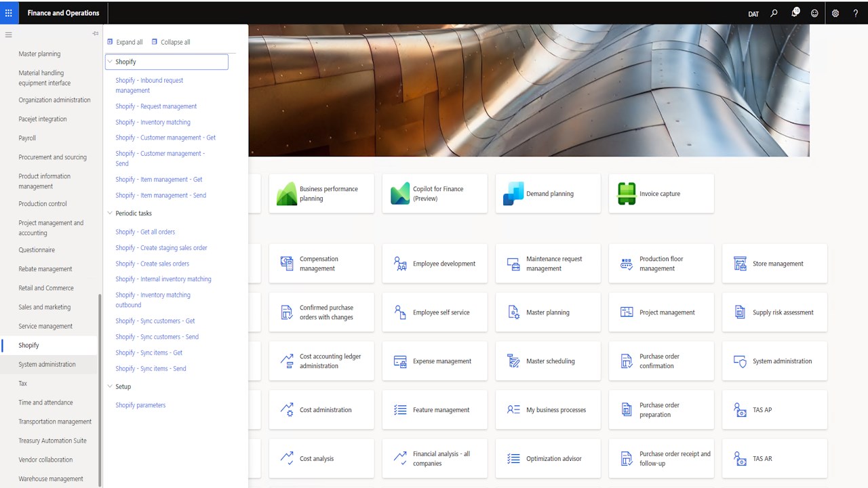Open the notifications bell icon
Image resolution: width=868 pixels, height=488 pixels.
(795, 13)
